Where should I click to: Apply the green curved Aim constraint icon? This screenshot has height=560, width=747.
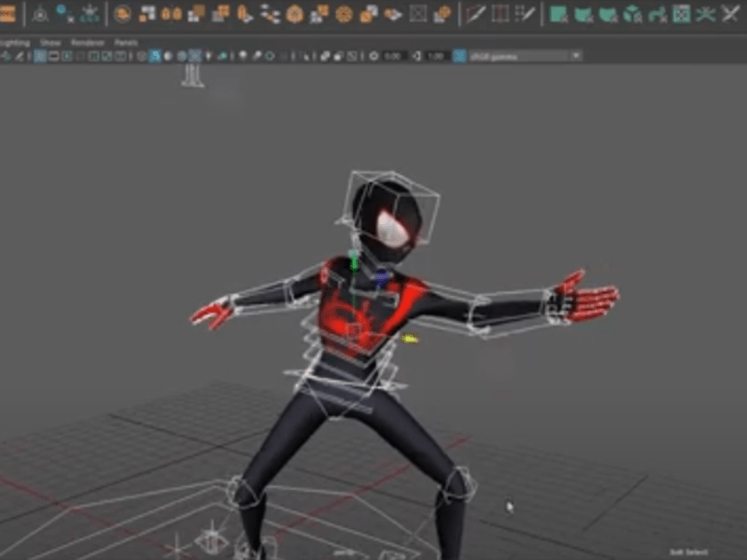[x=657, y=14]
